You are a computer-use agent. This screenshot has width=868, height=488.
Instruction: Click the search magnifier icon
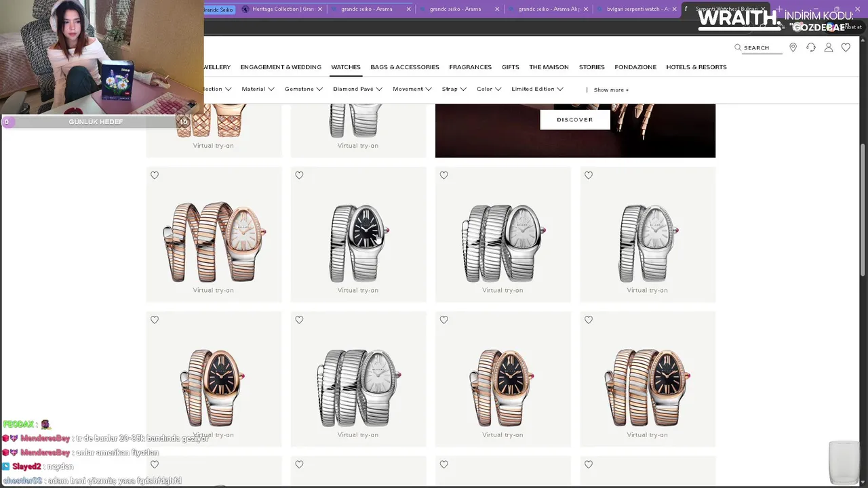(x=738, y=47)
